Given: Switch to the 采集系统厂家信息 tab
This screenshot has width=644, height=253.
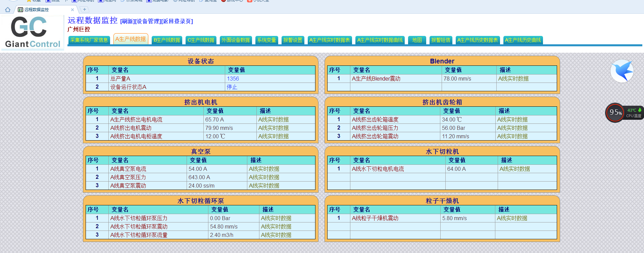Looking at the screenshot, I should (x=89, y=40).
